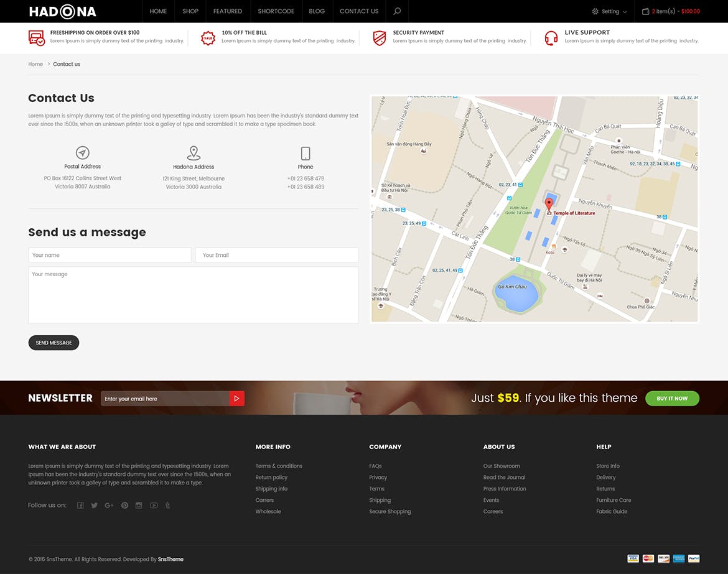This screenshot has width=728, height=574.
Task: Open the Terms & conditions footer link
Action: coord(279,466)
